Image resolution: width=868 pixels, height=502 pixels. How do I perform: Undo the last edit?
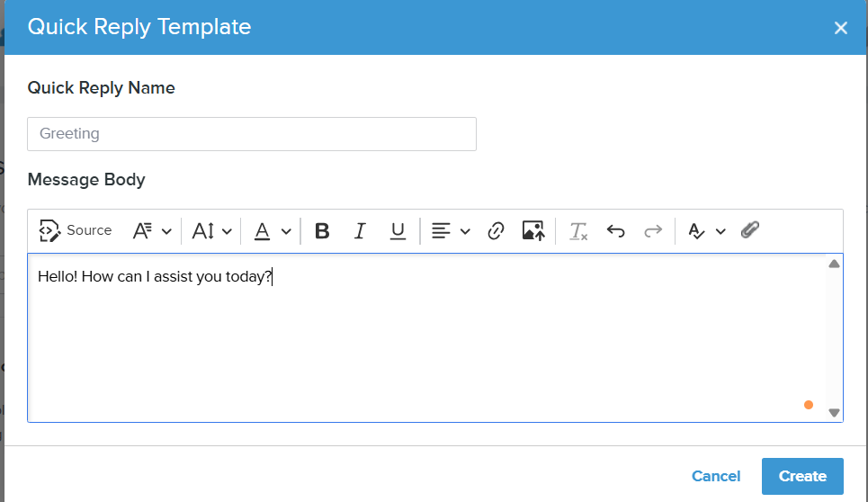click(615, 231)
